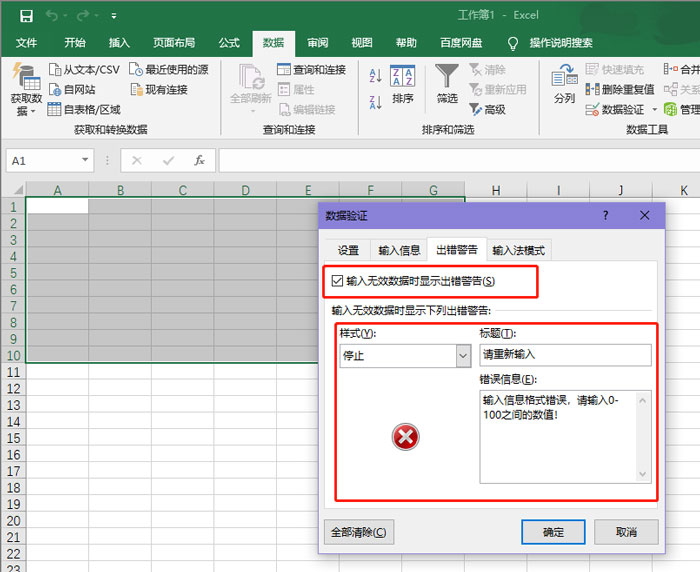Image resolution: width=700 pixels, height=572 pixels.
Task: Open the Name Box dropdown arrow
Action: 86,160
